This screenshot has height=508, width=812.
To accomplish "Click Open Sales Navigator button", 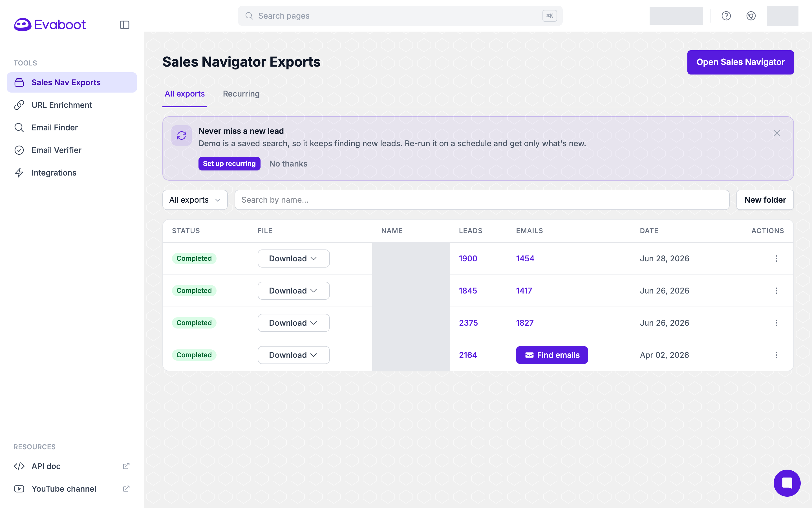I will [740, 62].
